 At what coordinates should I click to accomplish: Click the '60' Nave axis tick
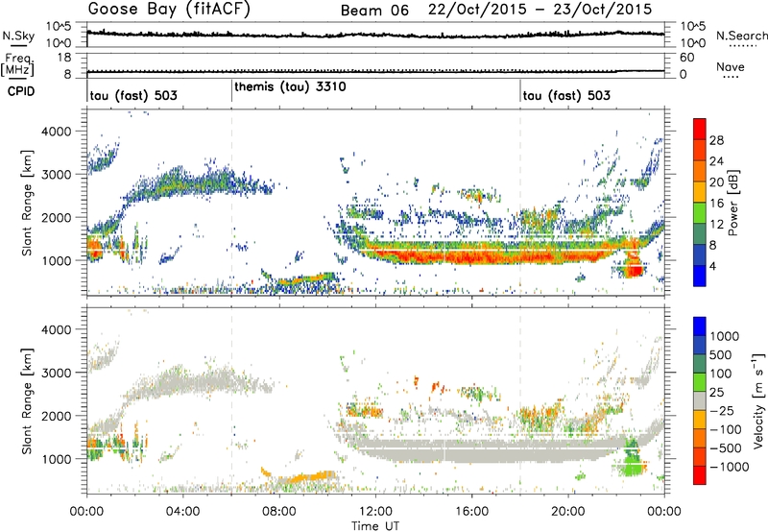(x=686, y=58)
